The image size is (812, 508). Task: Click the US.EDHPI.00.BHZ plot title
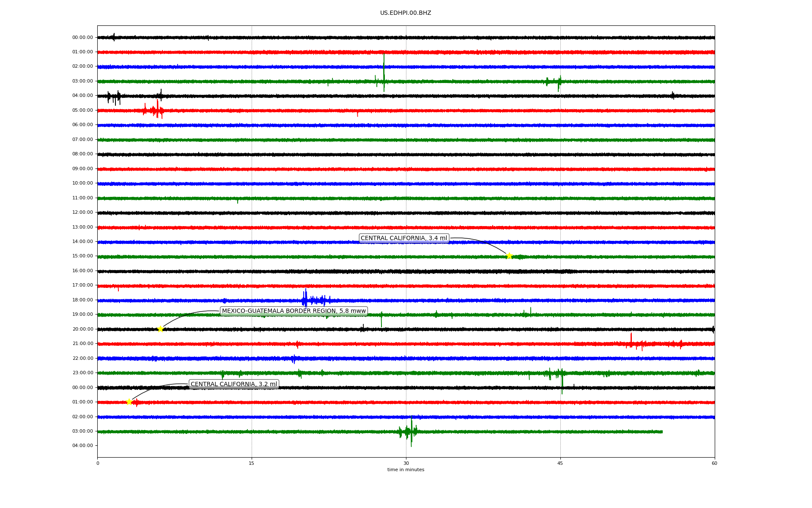click(x=405, y=13)
